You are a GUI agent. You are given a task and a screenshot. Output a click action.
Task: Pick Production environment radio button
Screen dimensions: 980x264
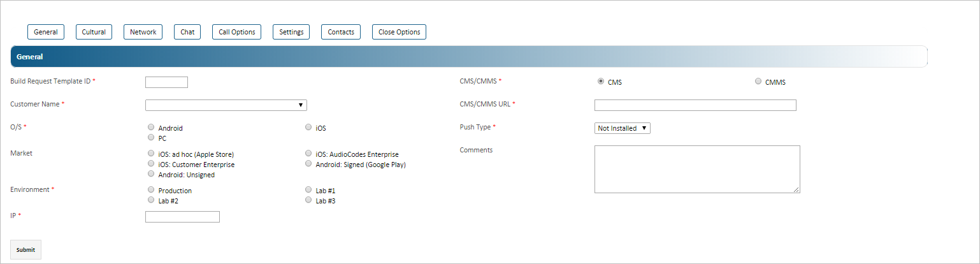[151, 190]
